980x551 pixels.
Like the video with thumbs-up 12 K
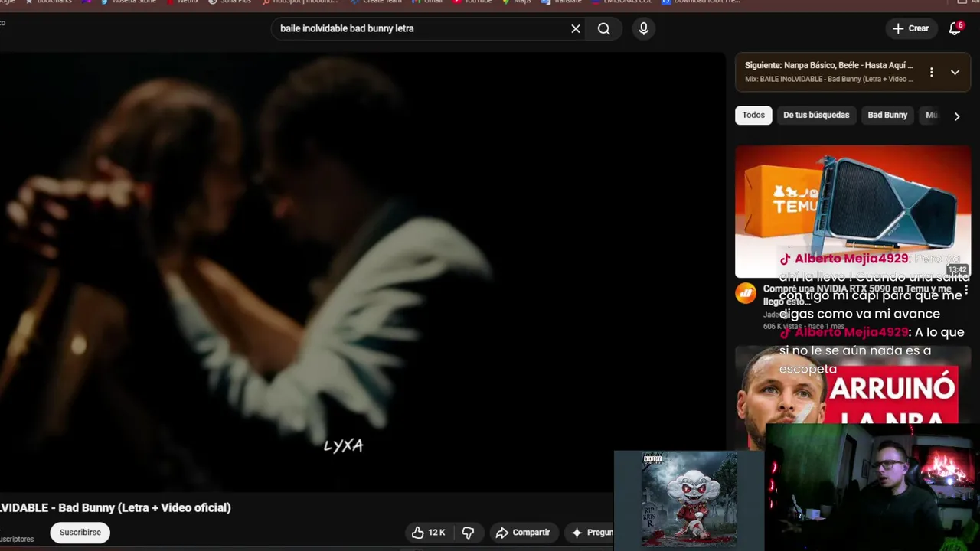[429, 533]
